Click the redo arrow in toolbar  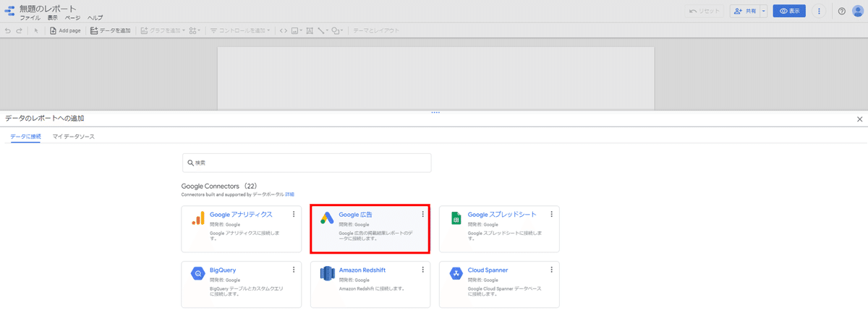pos(20,30)
